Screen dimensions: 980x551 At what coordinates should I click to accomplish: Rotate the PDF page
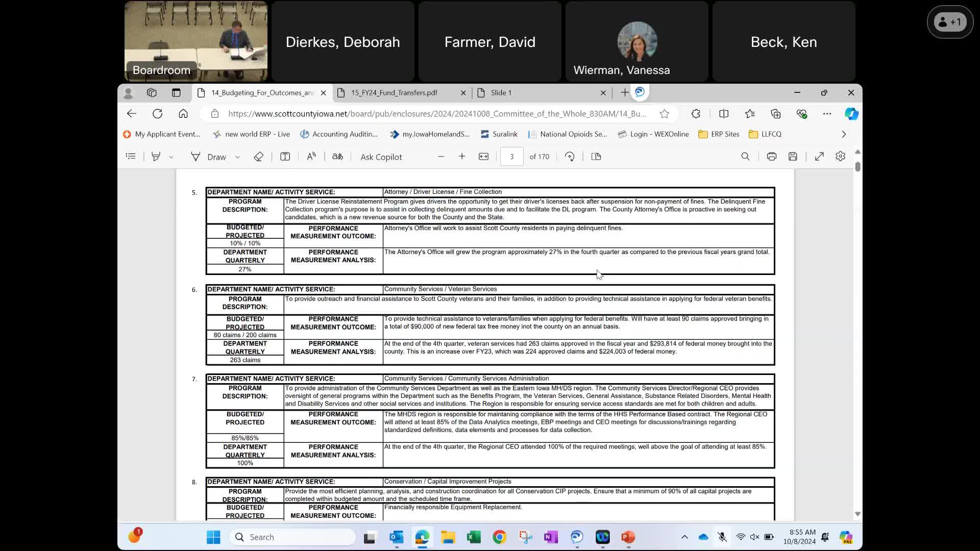pyautogui.click(x=570, y=157)
